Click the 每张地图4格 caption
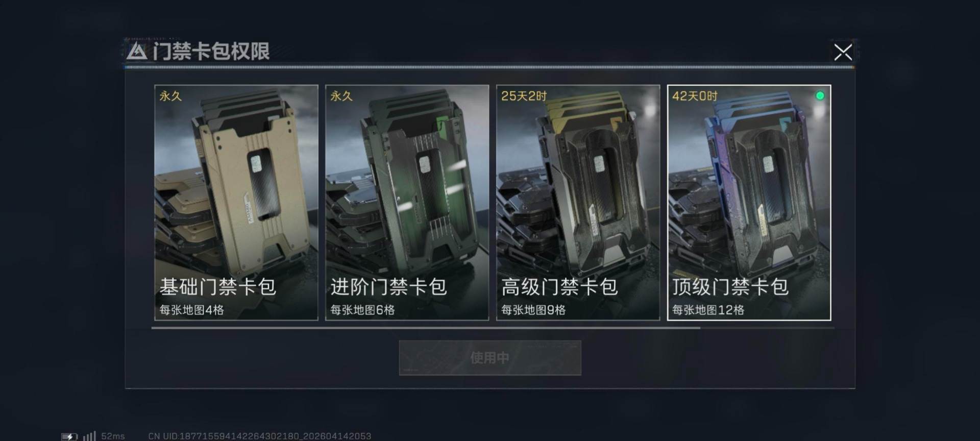The height and width of the screenshot is (441, 980). [x=191, y=310]
